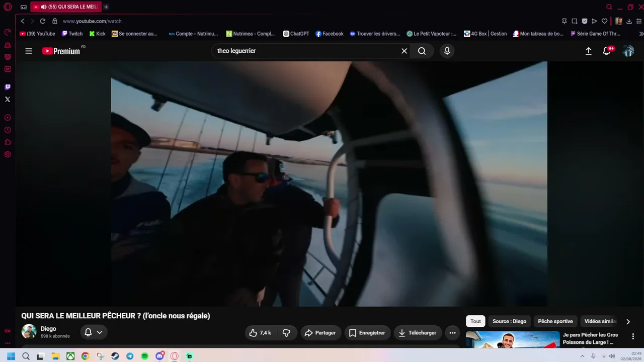Open the Facebook bookmark
644x362 pixels.
330,34
